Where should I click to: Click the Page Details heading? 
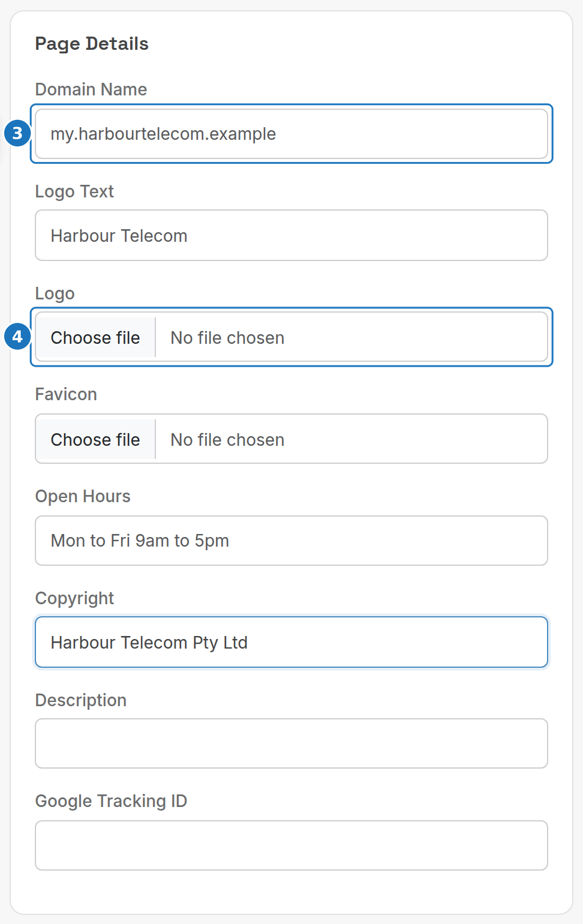[x=92, y=44]
